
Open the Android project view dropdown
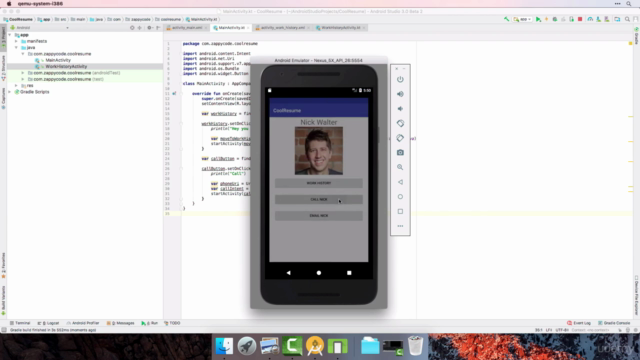(x=40, y=28)
